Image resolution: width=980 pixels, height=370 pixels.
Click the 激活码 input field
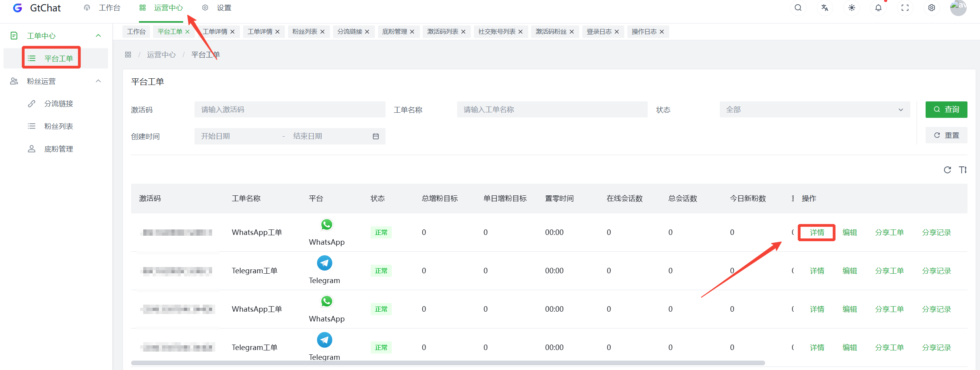290,110
